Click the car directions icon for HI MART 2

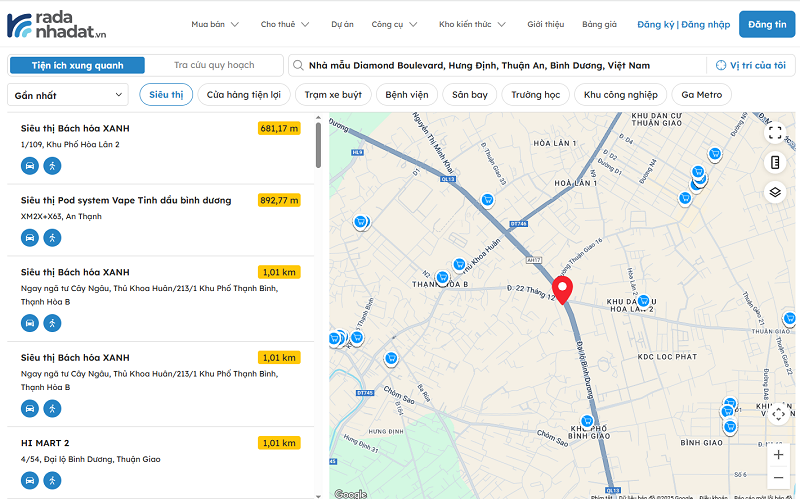(x=30, y=480)
